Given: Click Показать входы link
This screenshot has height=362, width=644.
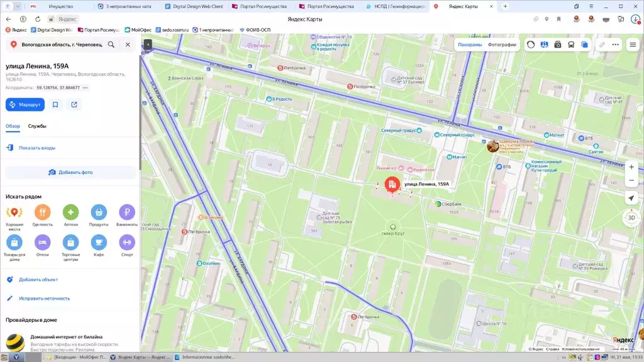Looking at the screenshot, I should pos(37,148).
